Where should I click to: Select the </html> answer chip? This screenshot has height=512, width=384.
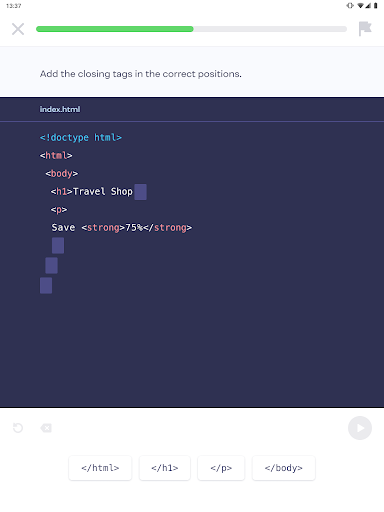pos(100,468)
